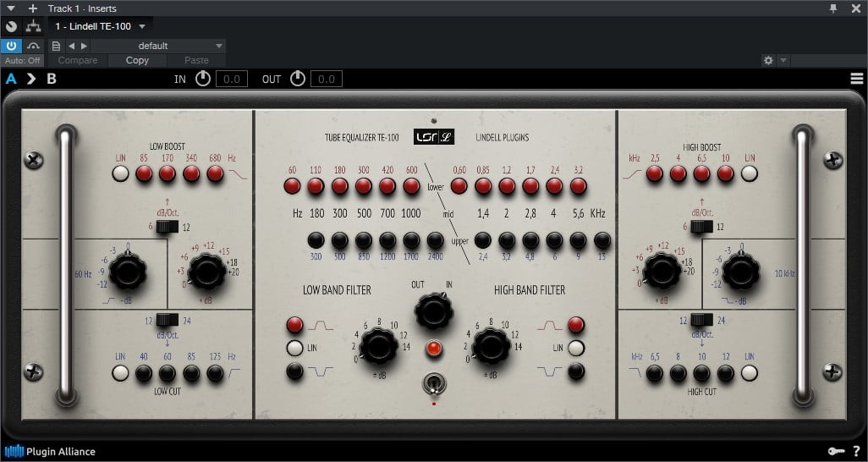The height and width of the screenshot is (462, 868).
Task: Toggle Low Cut 12/24 dB/Oct switch
Action: coord(168,320)
